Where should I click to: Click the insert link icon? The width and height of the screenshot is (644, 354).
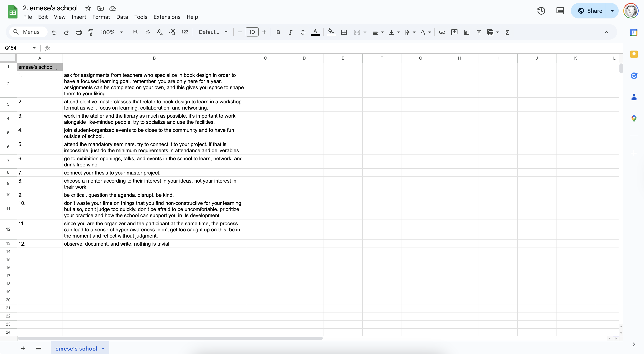coord(442,32)
